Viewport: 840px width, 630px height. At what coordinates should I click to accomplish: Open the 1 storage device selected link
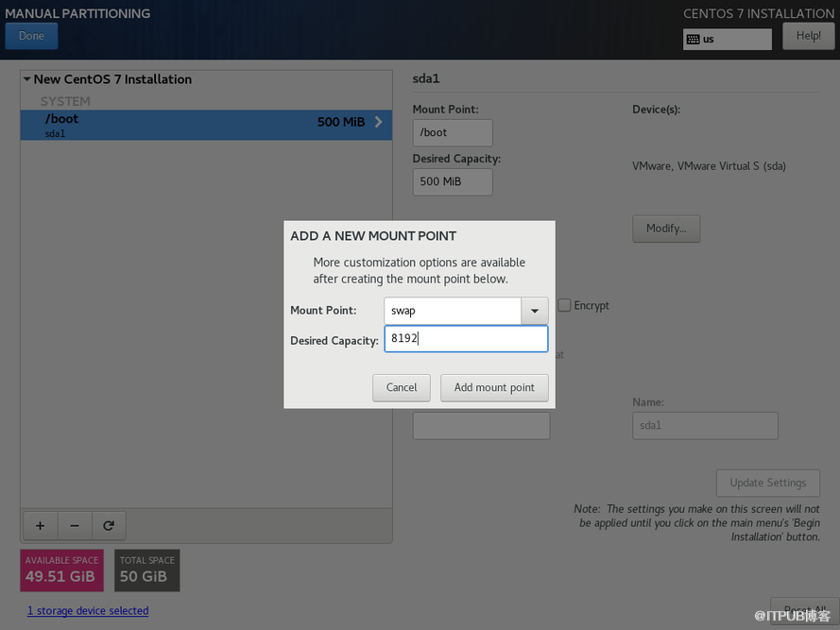88,610
